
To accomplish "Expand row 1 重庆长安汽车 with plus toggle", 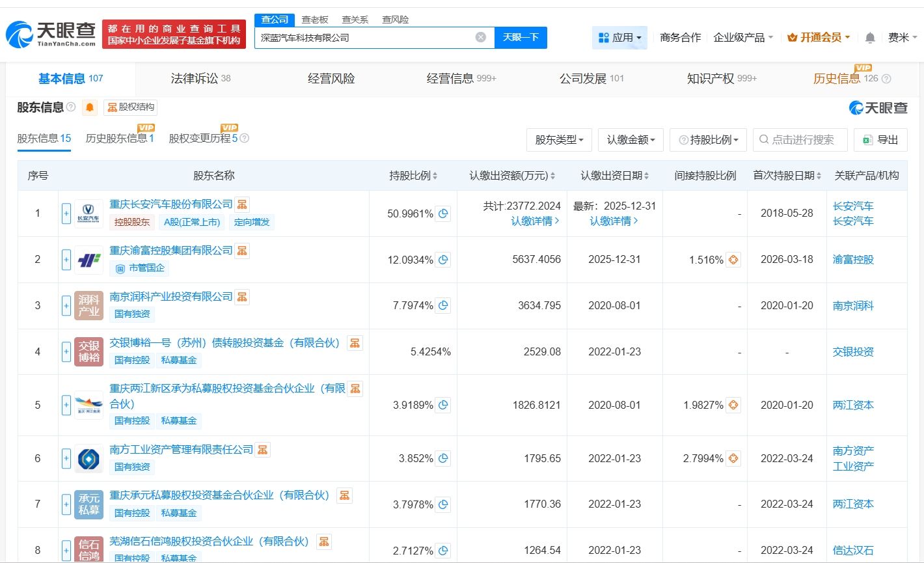I will pos(66,213).
